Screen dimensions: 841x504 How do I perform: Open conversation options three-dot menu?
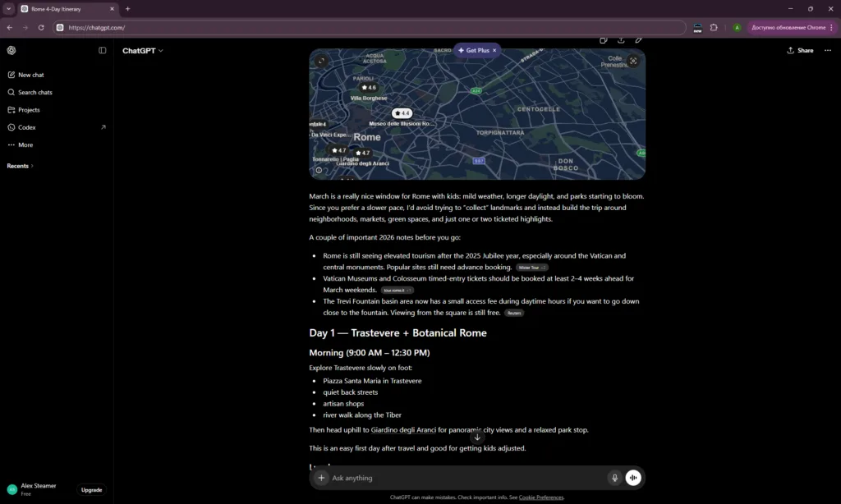pos(828,50)
